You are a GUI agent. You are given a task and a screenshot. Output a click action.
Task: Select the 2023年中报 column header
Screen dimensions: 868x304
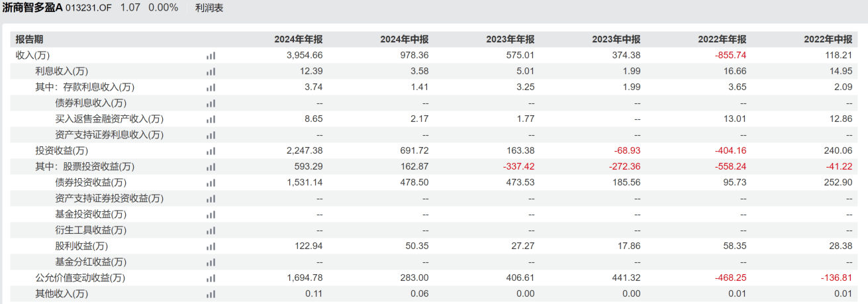(616, 39)
